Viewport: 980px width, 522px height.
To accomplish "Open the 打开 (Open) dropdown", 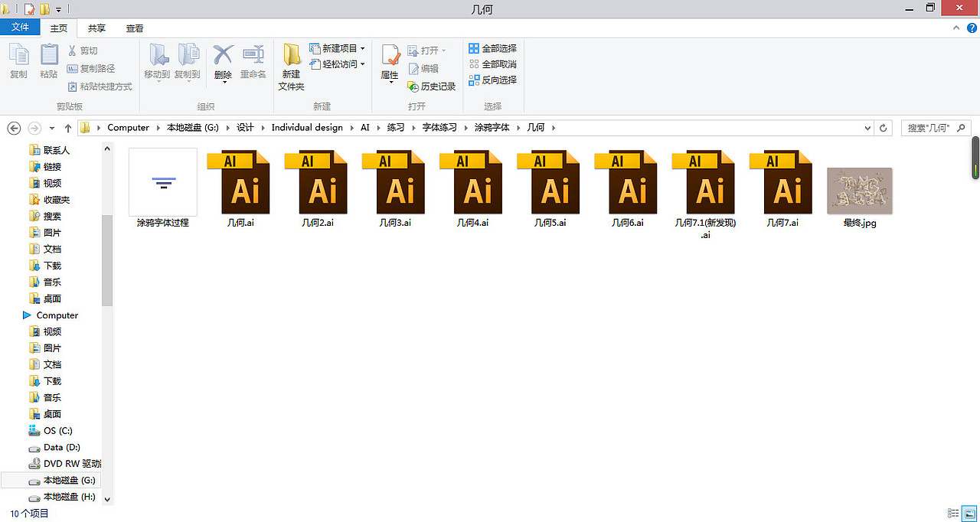I will point(427,51).
